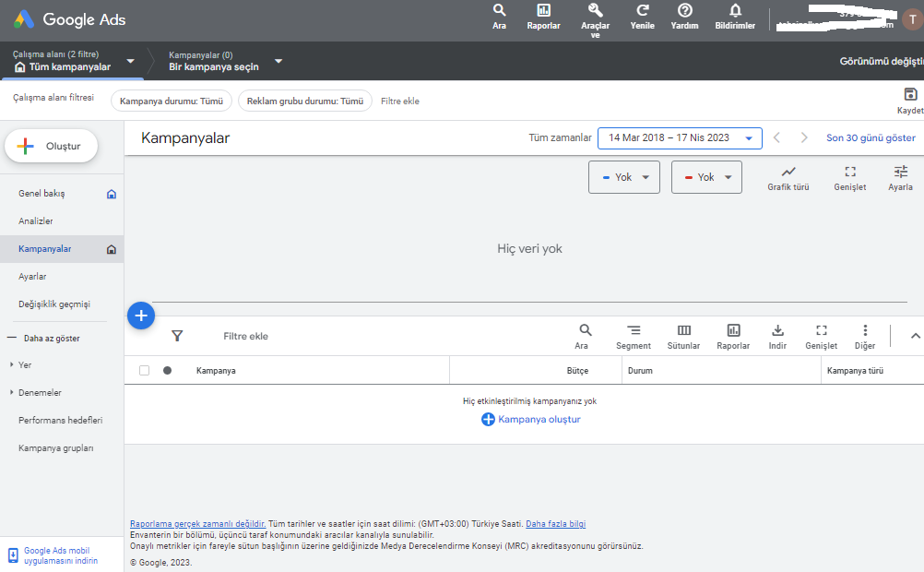924x572 pixels.
Task: Open table toolbar Raporlar icon
Action: 733,336
